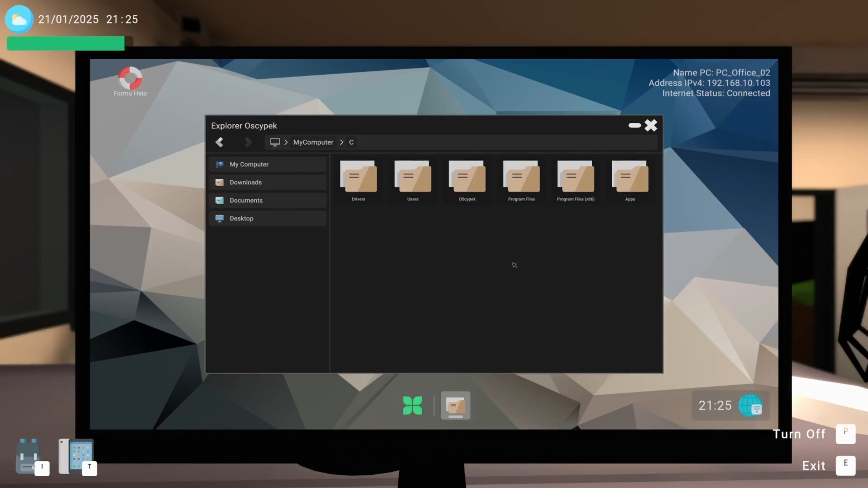
Task: Click the monitor icon in the breadcrumb
Action: coord(274,142)
